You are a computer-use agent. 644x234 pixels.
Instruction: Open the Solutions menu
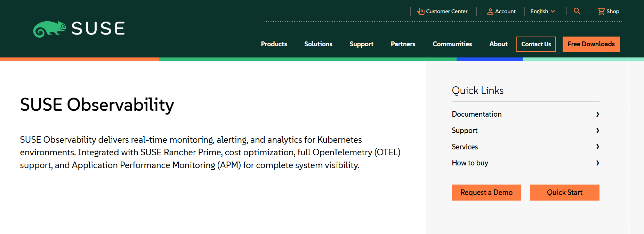point(318,44)
